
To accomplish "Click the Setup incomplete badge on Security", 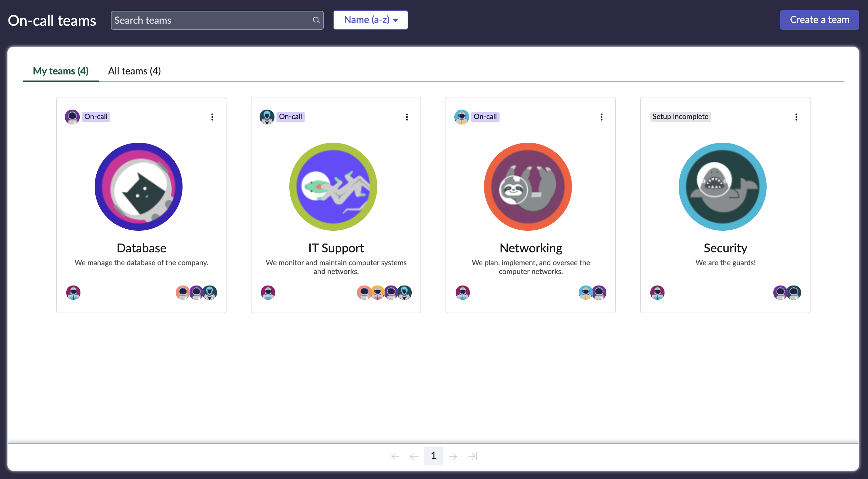I will (680, 117).
